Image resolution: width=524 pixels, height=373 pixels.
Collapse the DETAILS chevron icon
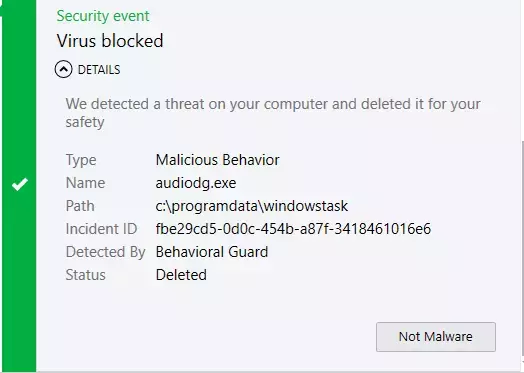coord(63,70)
